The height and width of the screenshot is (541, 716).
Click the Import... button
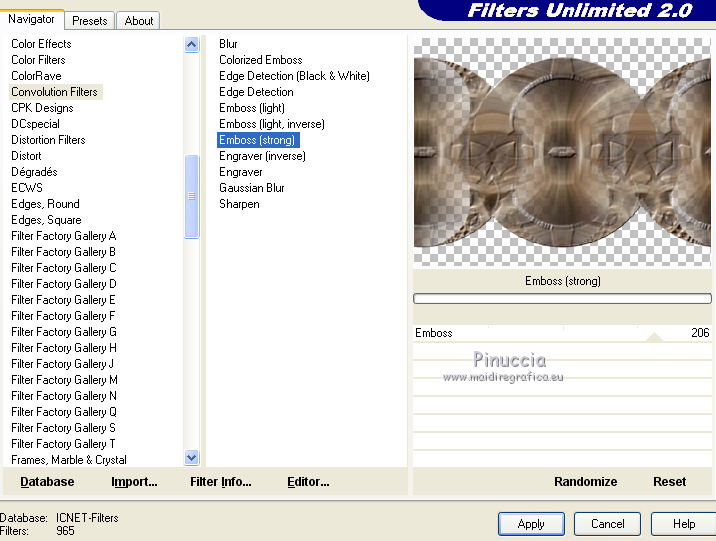(134, 482)
